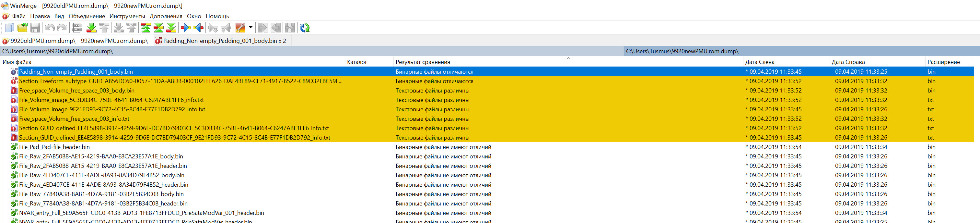The height and width of the screenshot is (223, 980).
Task: Click the Open folder toolbar icon
Action: (22, 28)
